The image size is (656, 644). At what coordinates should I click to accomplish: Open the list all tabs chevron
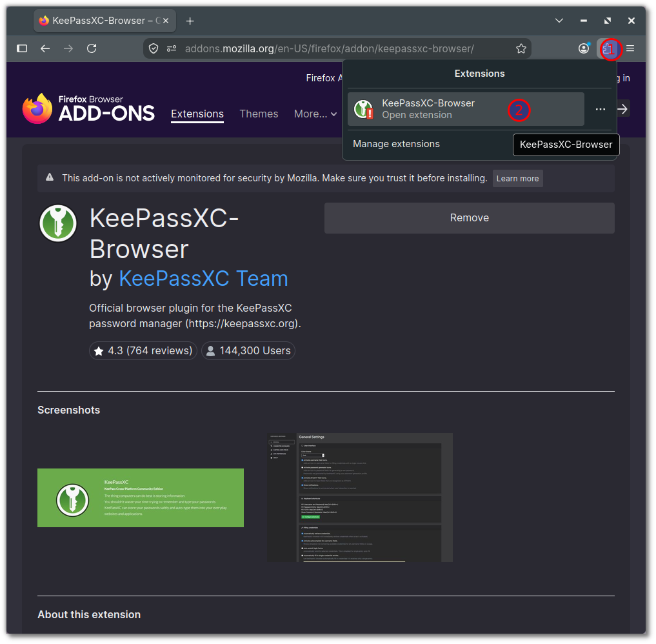[560, 21]
